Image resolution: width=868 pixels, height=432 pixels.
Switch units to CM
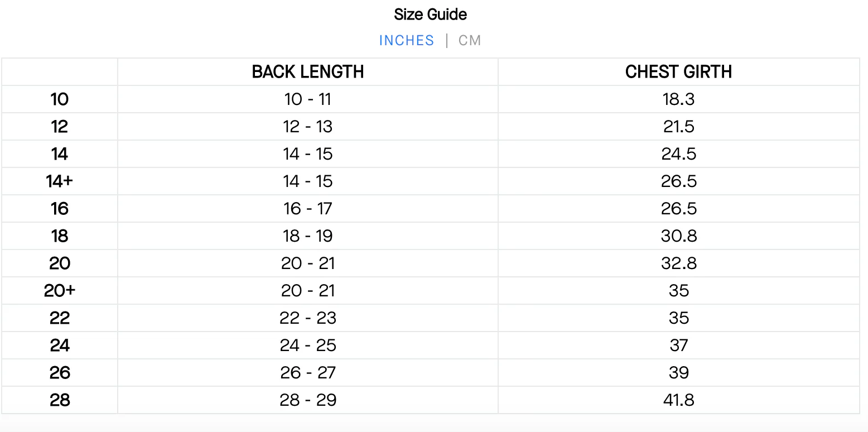(x=469, y=40)
